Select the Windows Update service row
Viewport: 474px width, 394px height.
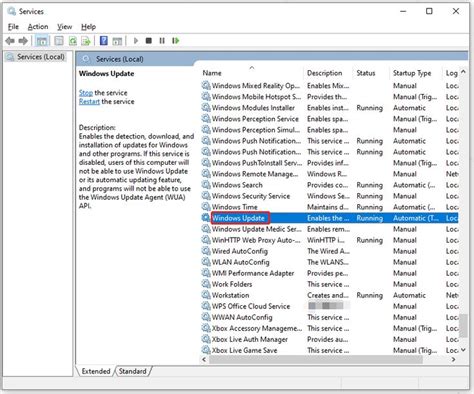[x=329, y=218]
